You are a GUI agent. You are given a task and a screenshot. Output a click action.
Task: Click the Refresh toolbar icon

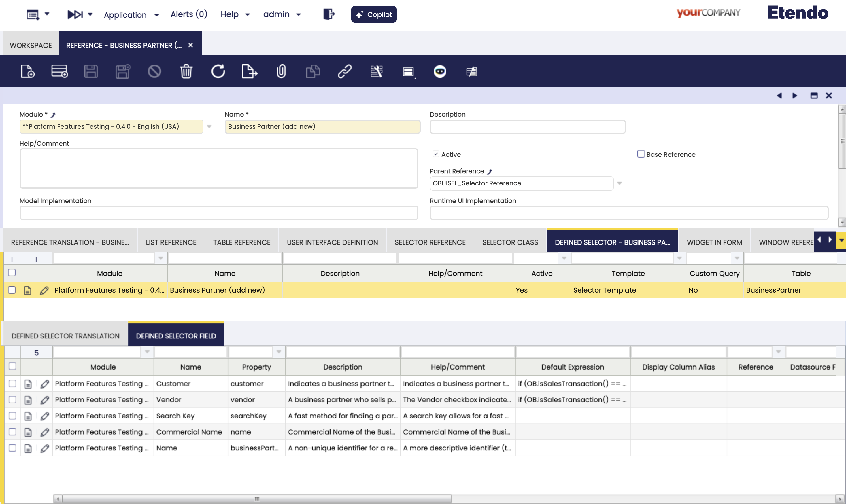[218, 71]
